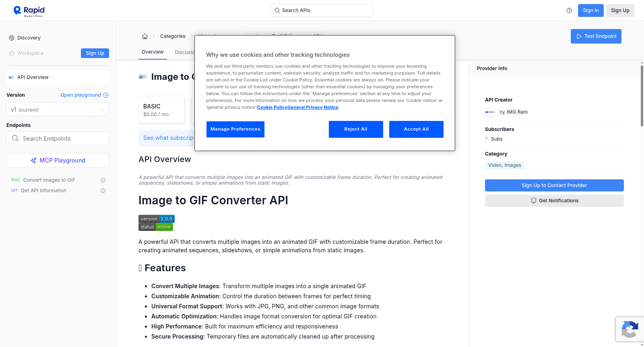
Task: Open the General Privacy Notice link
Action: coord(313,107)
